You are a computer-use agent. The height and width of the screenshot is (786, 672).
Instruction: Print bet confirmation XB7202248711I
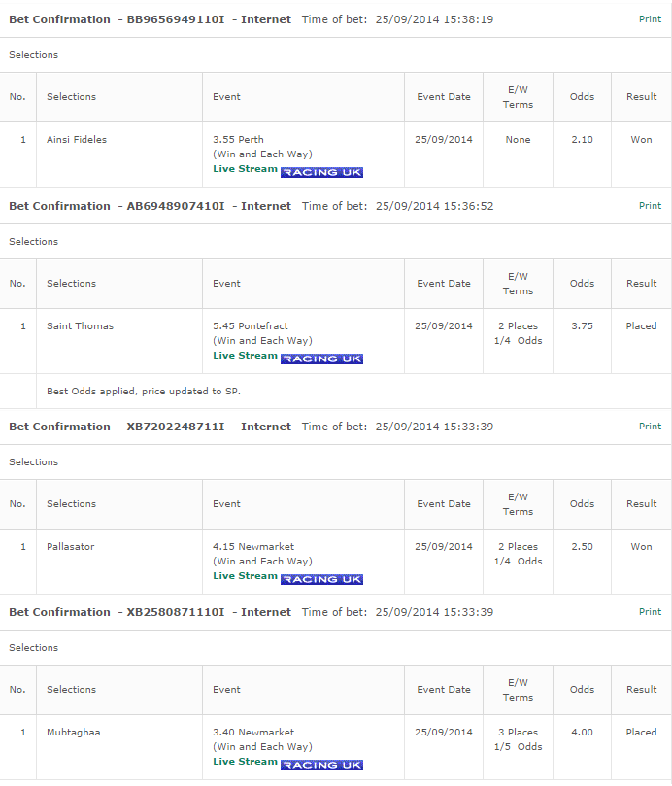coord(650,427)
